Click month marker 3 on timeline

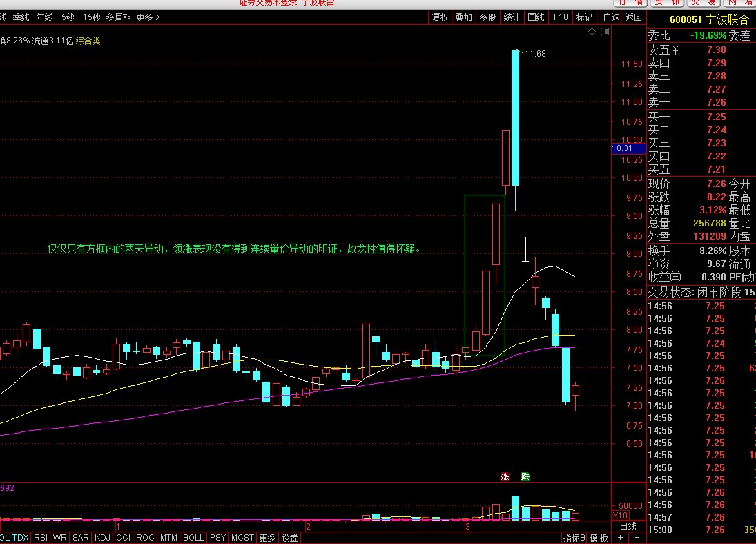tap(467, 526)
